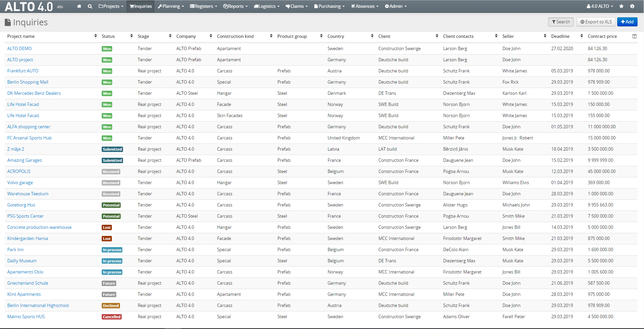The height and width of the screenshot is (329, 644).
Task: Toggle the Search filter button
Action: pos(561,22)
